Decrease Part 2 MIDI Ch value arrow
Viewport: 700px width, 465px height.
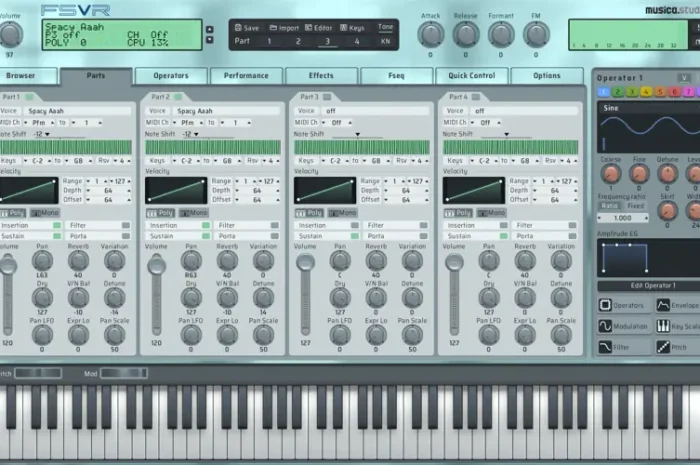[175, 123]
